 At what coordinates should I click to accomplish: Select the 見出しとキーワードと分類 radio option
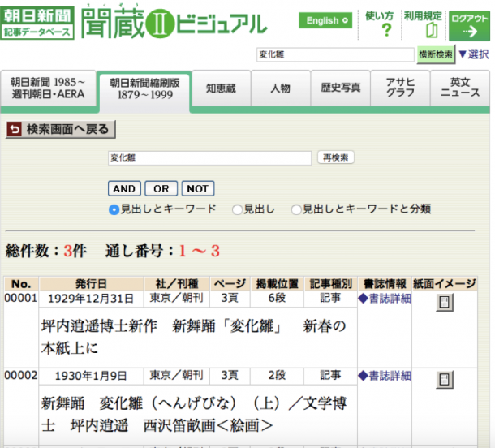click(296, 209)
